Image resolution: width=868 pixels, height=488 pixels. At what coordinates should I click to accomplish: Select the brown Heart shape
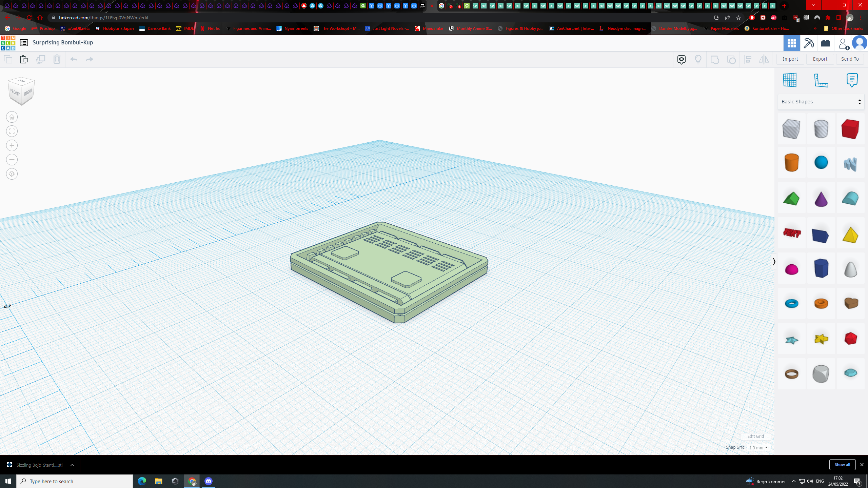851,303
